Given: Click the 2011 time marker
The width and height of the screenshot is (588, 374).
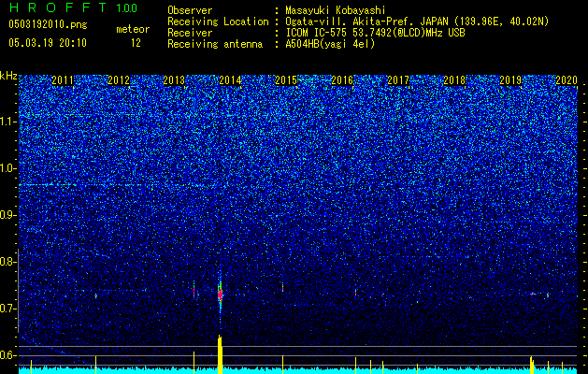Looking at the screenshot, I should (63, 80).
